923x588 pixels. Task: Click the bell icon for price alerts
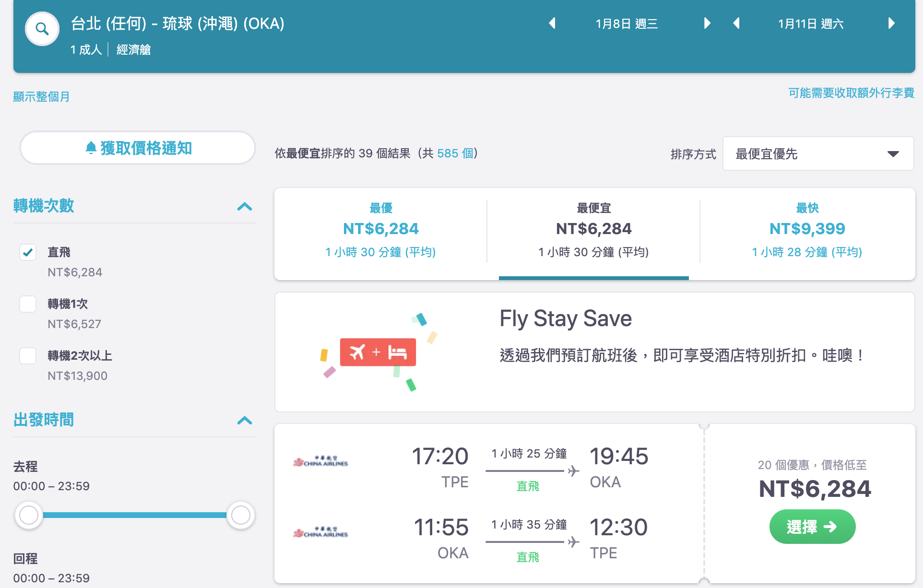coord(91,148)
